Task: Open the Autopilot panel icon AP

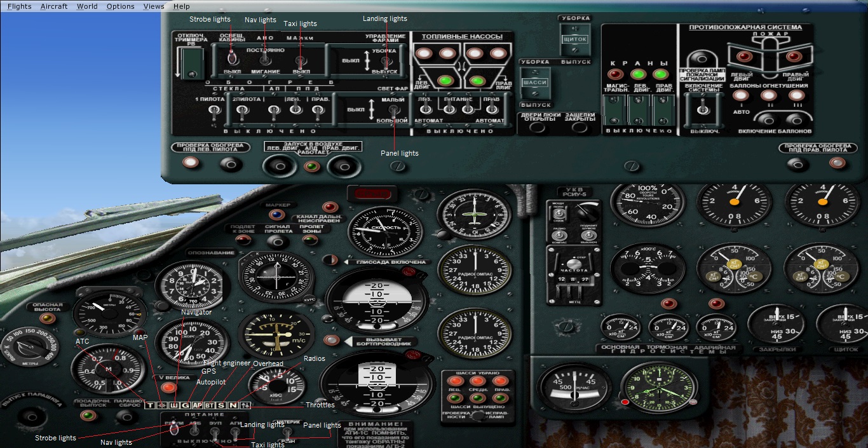Action: (x=196, y=405)
